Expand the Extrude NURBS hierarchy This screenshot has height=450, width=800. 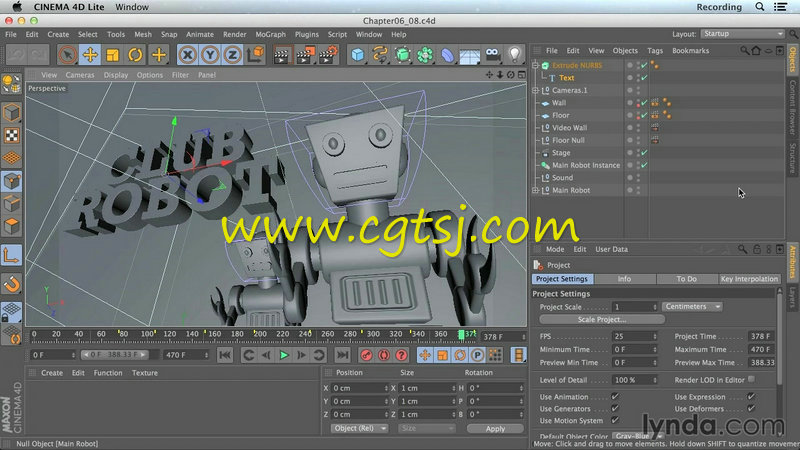pos(535,65)
